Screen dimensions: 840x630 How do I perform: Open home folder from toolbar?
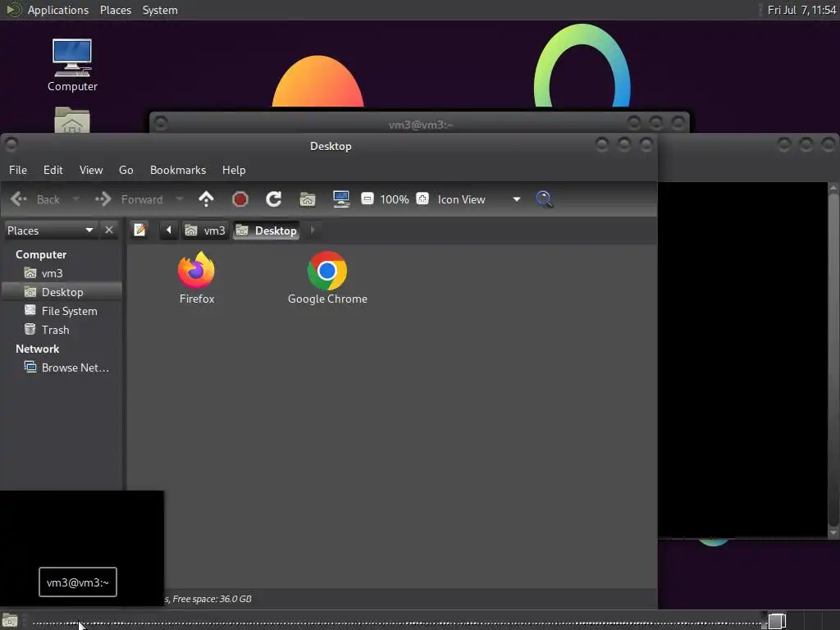[308, 199]
